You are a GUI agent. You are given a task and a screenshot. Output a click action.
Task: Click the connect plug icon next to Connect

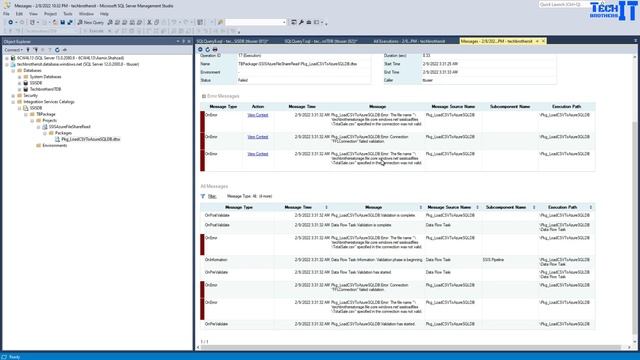tap(28, 50)
